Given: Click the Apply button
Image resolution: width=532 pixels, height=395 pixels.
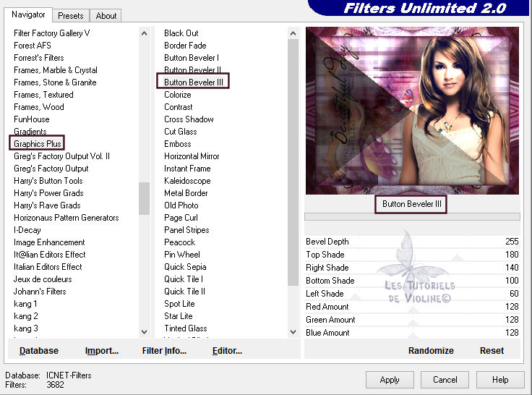Looking at the screenshot, I should (390, 380).
